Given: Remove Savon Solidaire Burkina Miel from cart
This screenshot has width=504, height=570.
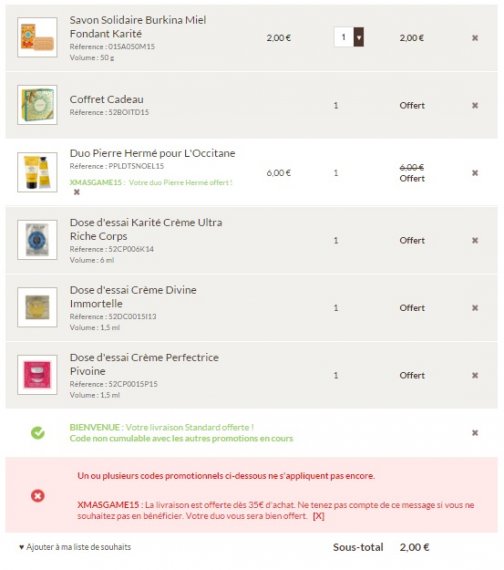Looking at the screenshot, I should tap(475, 38).
